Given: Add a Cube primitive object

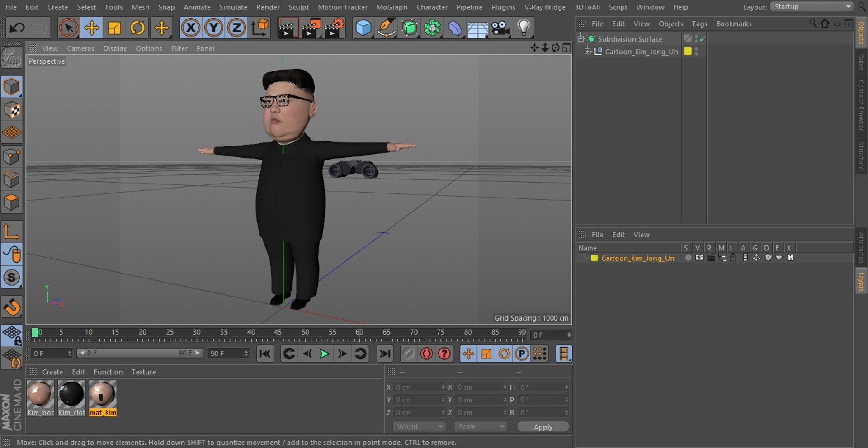Looking at the screenshot, I should point(363,28).
